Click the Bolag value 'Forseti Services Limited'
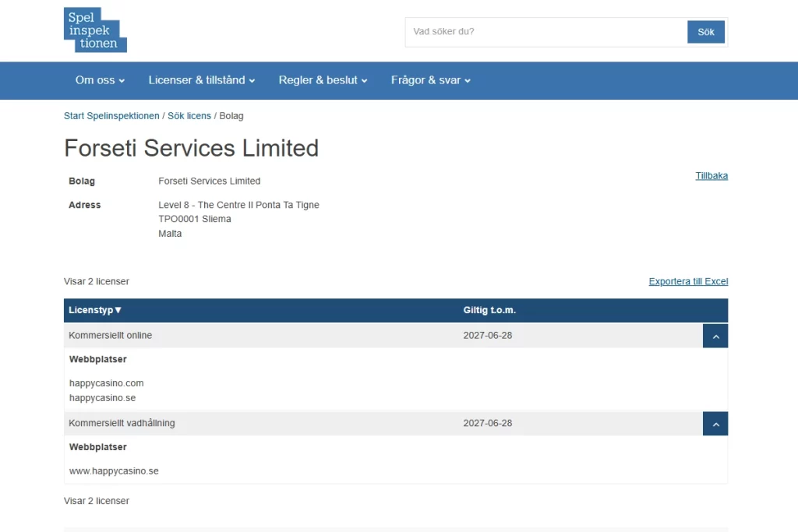The height and width of the screenshot is (532, 798). tap(209, 181)
